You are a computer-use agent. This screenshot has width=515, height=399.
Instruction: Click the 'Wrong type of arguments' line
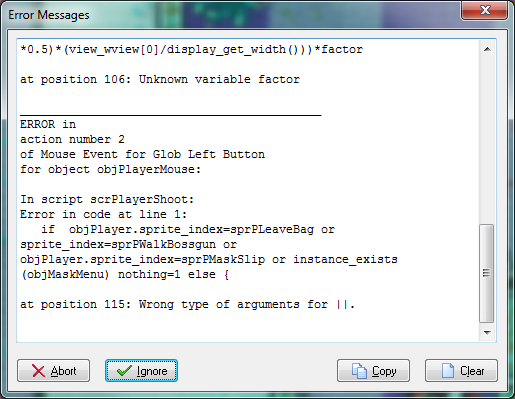(x=187, y=304)
